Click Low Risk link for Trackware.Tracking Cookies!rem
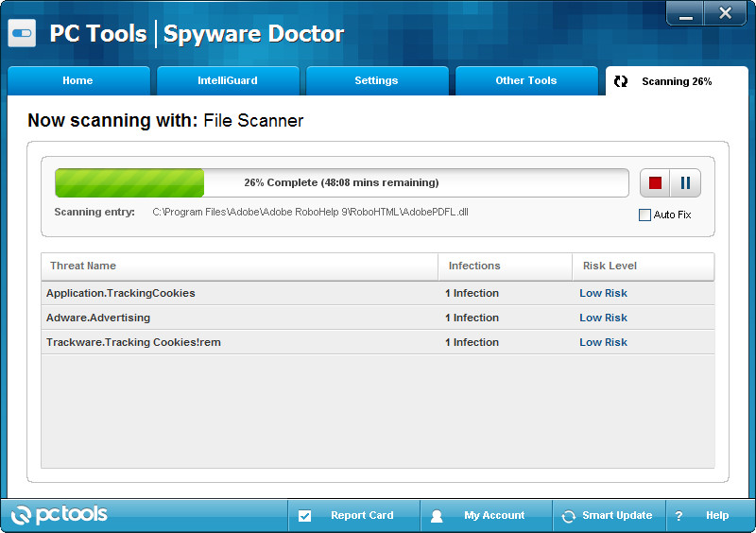The image size is (756, 533). pyautogui.click(x=603, y=342)
